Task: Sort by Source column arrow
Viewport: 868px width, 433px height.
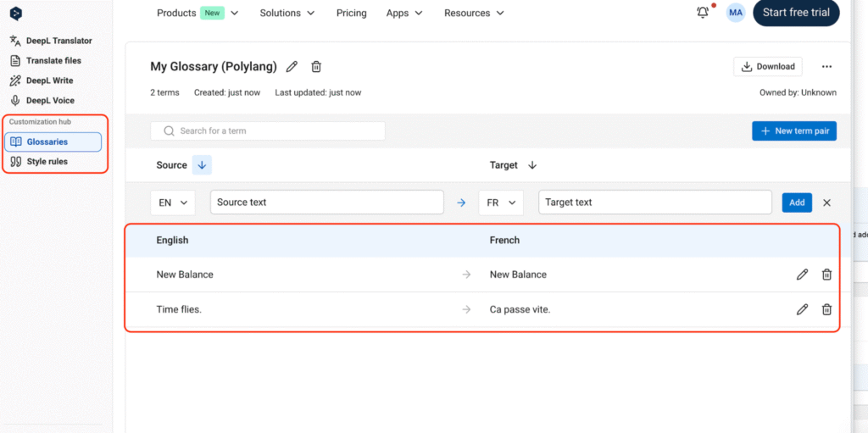Action: 202,165
